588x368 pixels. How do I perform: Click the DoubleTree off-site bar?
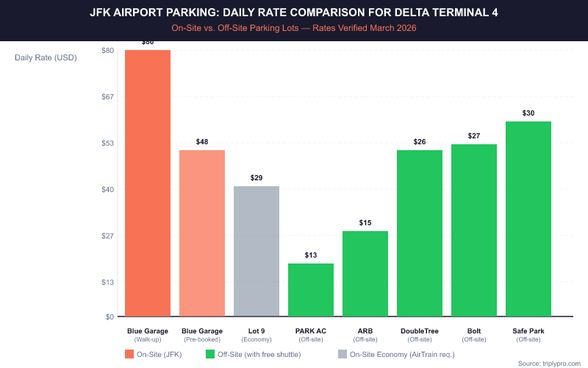420,233
